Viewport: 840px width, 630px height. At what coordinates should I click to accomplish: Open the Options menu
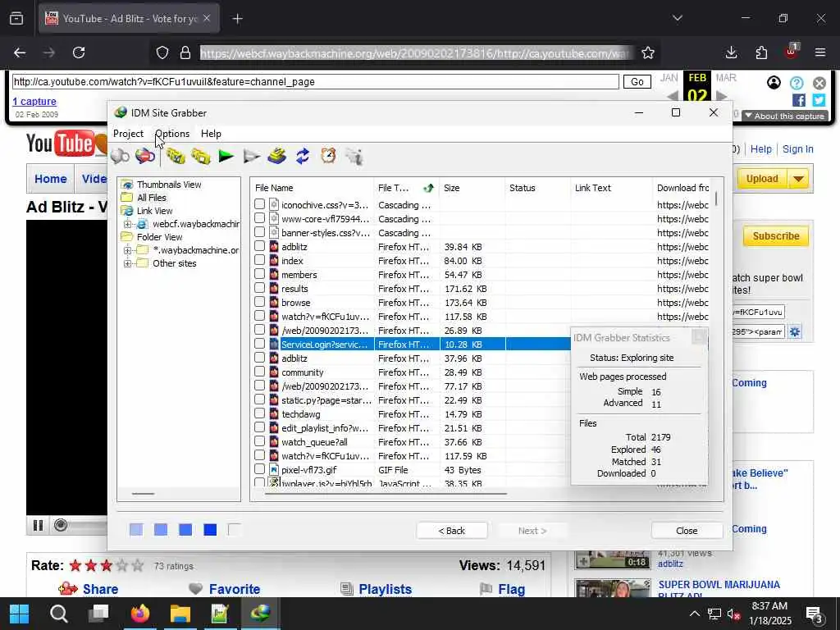tap(172, 134)
